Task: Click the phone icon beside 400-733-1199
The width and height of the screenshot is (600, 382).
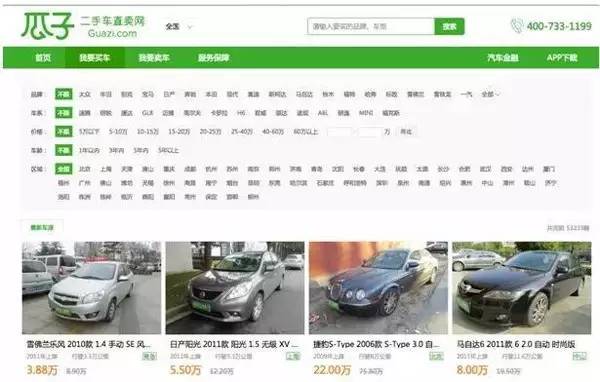Action: pos(517,26)
